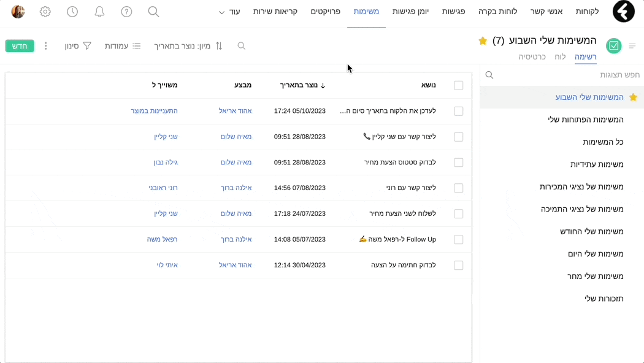Check the ליצור קשר עם רוני row
Viewport: 644px width, 363px height.
(458, 188)
